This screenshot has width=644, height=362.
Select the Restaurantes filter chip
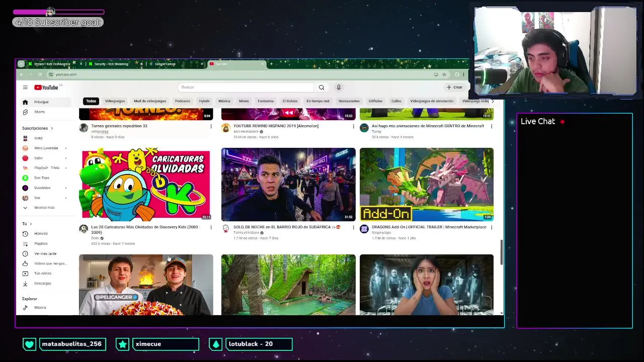(x=349, y=101)
